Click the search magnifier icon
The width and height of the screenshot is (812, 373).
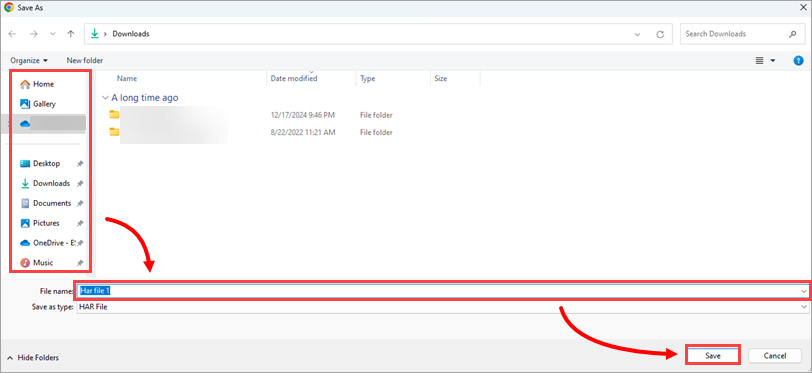793,34
